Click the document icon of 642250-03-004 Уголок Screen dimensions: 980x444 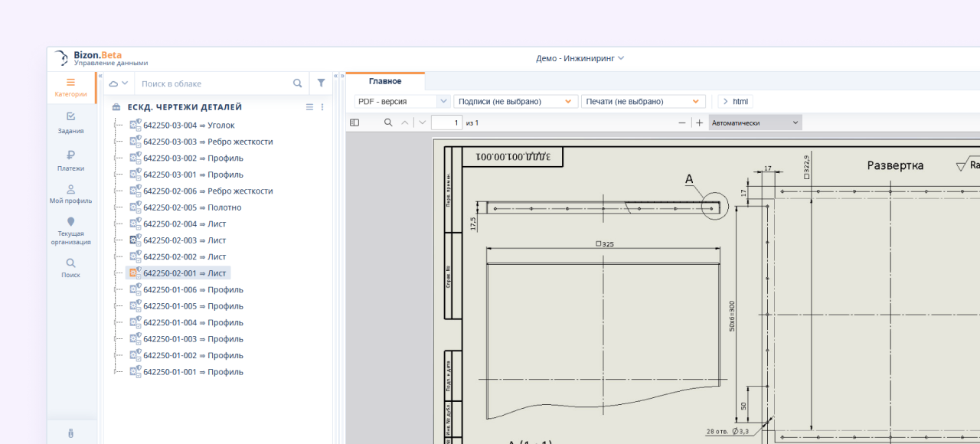[x=135, y=125]
